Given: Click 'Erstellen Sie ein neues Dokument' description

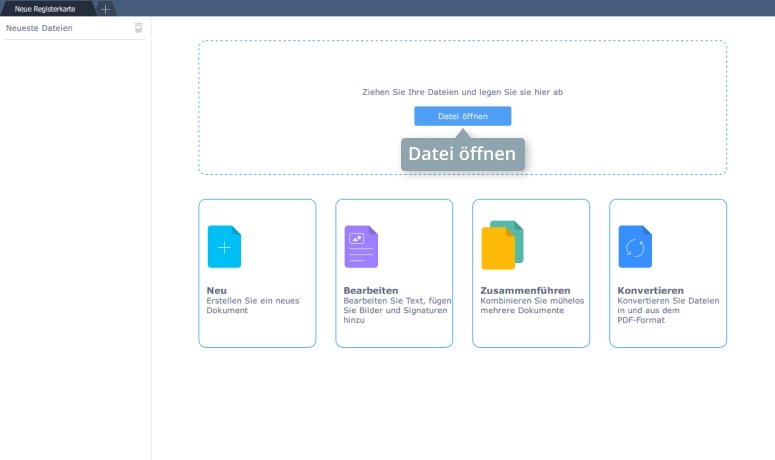Looking at the screenshot, I should [246, 305].
